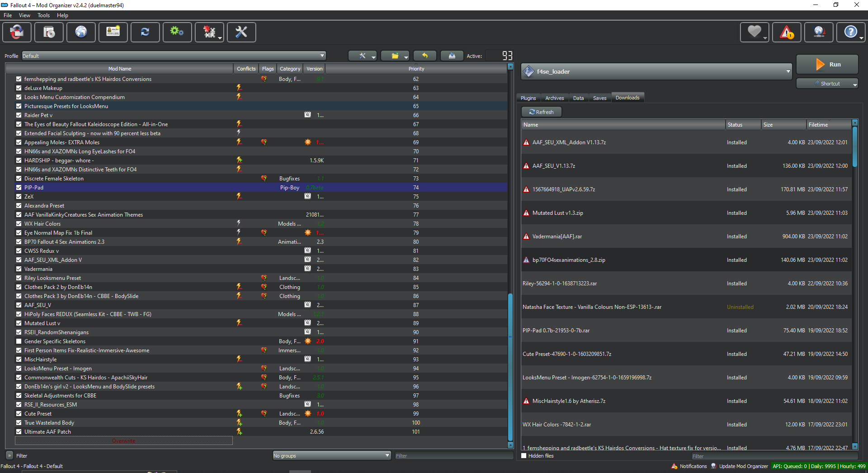Disable the PIP-Pad mod checkbox
Viewport: 868px width, 473px height.
click(19, 187)
